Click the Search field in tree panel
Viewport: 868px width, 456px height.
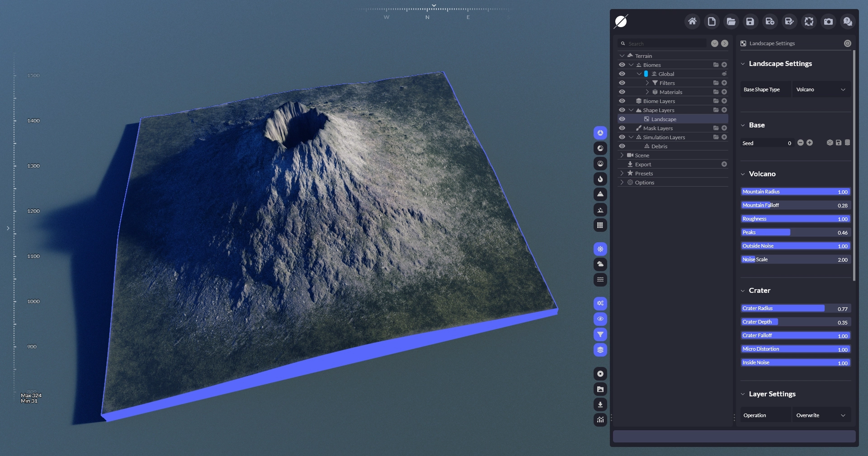(665, 44)
